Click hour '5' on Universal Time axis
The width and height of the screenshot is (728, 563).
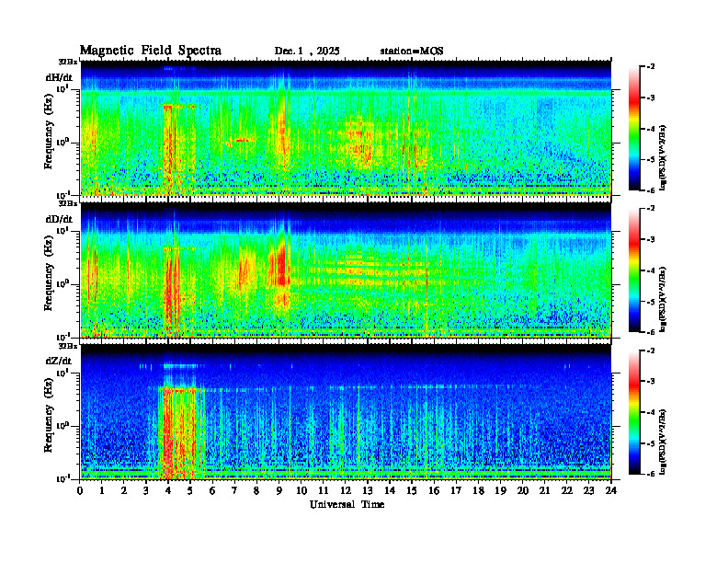coord(190,490)
